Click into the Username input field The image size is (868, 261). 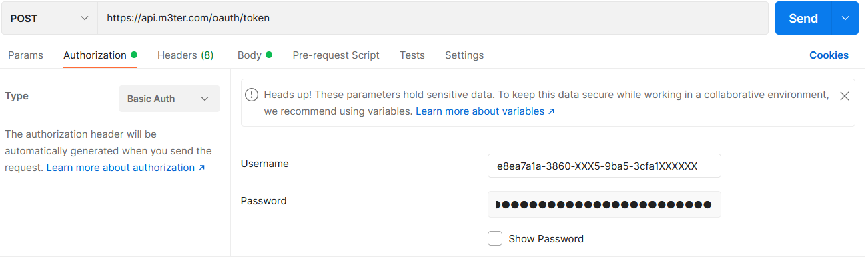point(604,166)
